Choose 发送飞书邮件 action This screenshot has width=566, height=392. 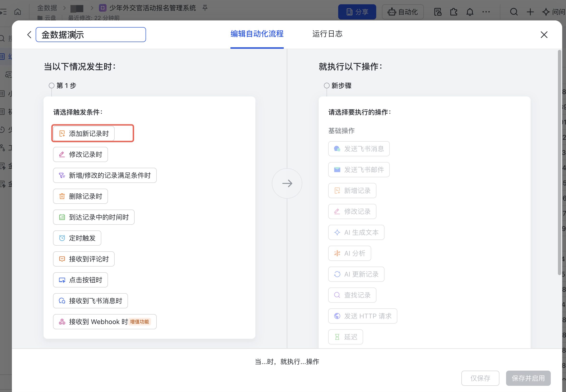(x=359, y=169)
